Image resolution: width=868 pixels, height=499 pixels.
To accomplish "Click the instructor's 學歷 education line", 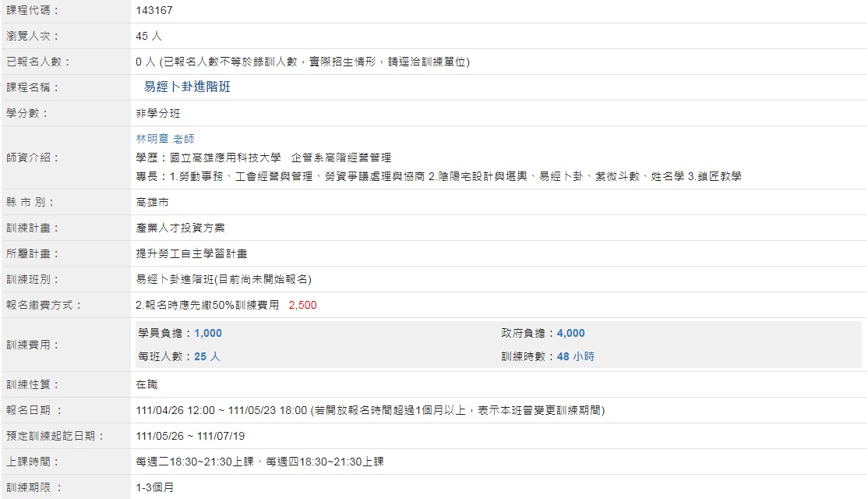I will point(263,157).
